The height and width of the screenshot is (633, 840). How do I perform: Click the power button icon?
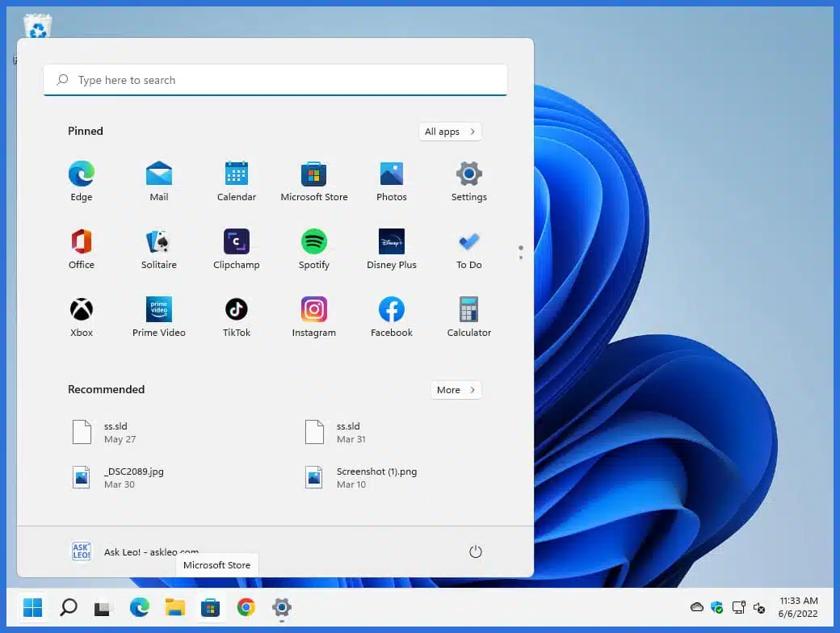(x=475, y=551)
